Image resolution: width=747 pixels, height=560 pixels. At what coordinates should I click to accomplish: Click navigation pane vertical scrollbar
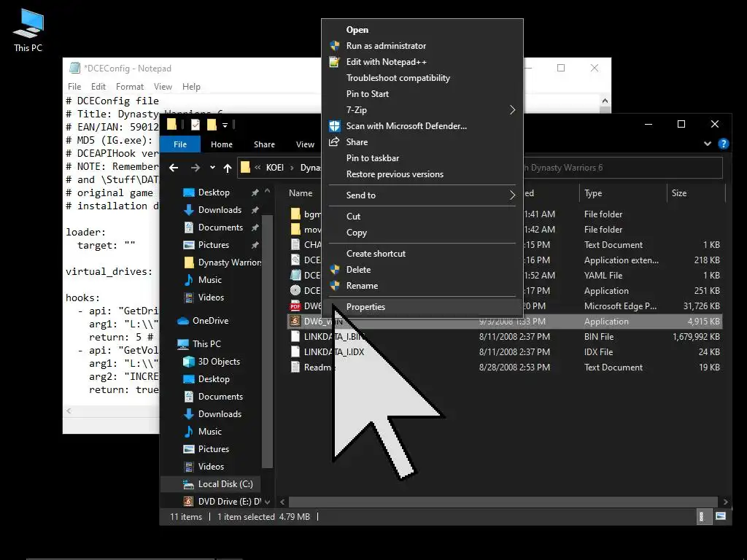[267, 341]
